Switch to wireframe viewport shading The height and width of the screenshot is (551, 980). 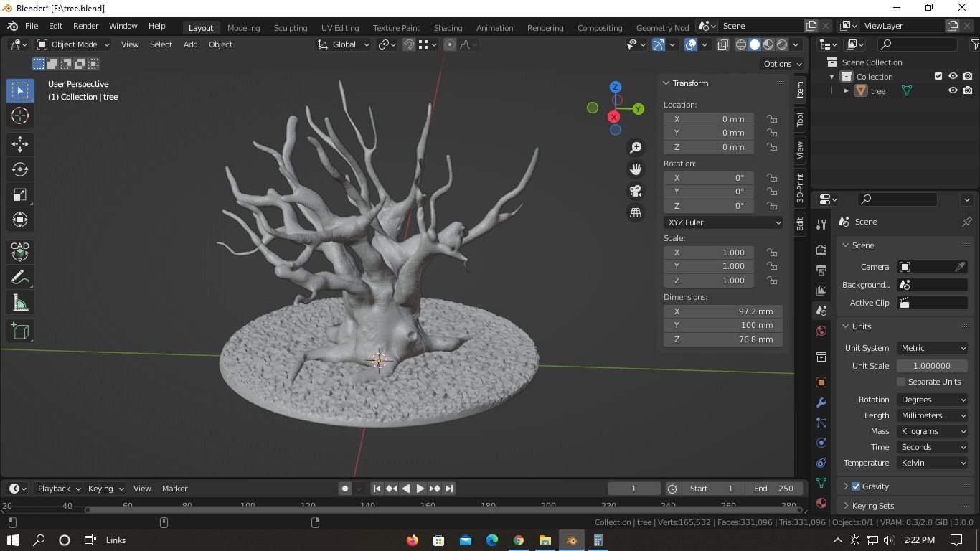[x=741, y=44]
